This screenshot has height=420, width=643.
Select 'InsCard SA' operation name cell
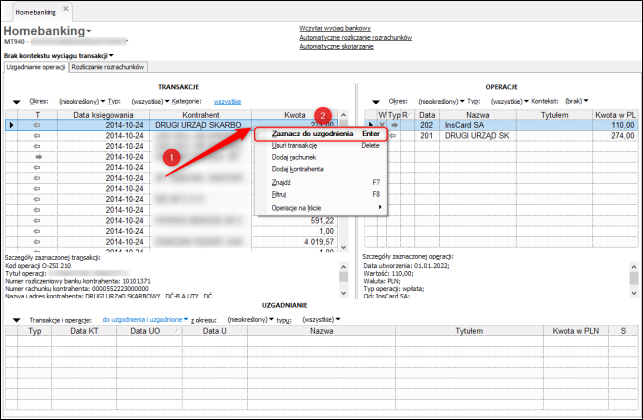tap(478, 125)
